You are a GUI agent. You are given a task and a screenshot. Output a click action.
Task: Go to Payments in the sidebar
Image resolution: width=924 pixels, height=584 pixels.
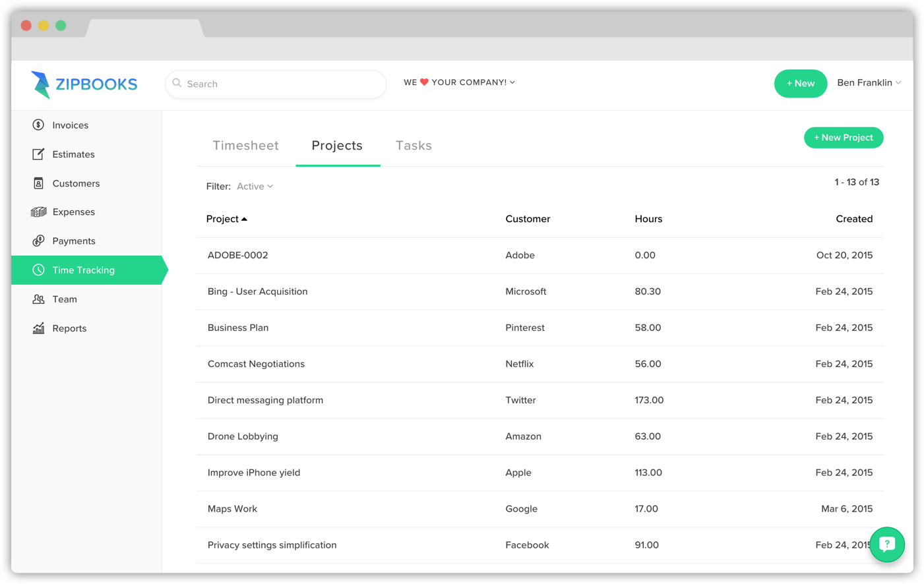86,241
